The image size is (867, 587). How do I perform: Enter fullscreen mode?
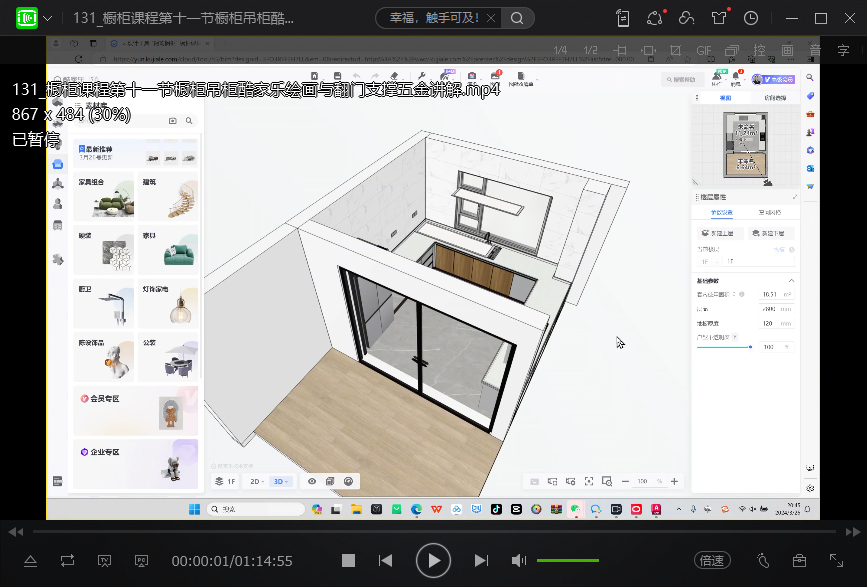point(836,561)
